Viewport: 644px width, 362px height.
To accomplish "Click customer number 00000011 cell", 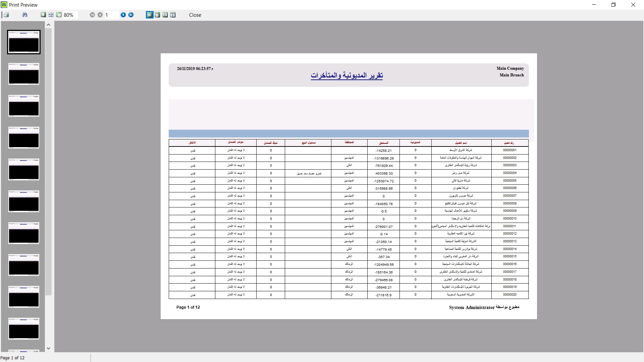I will [509, 226].
